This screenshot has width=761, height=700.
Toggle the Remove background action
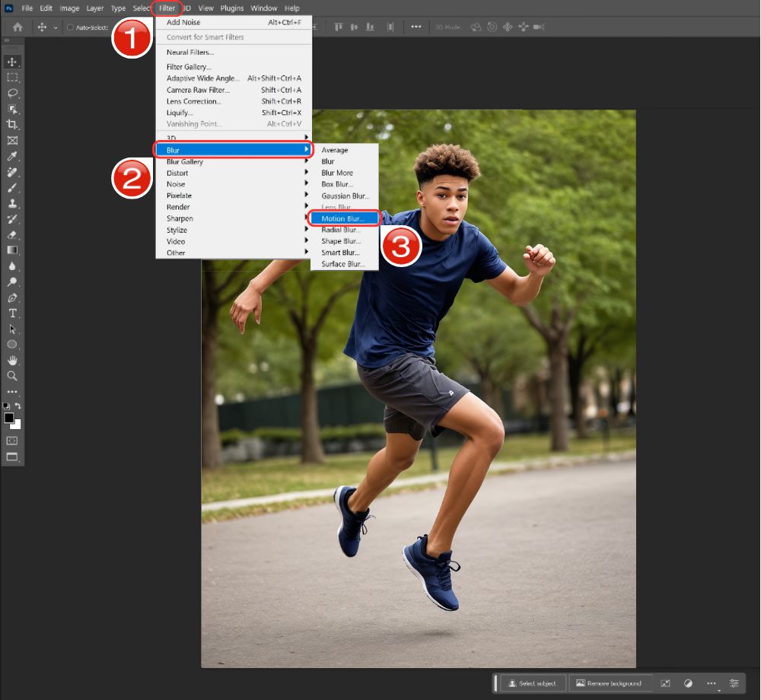(610, 682)
